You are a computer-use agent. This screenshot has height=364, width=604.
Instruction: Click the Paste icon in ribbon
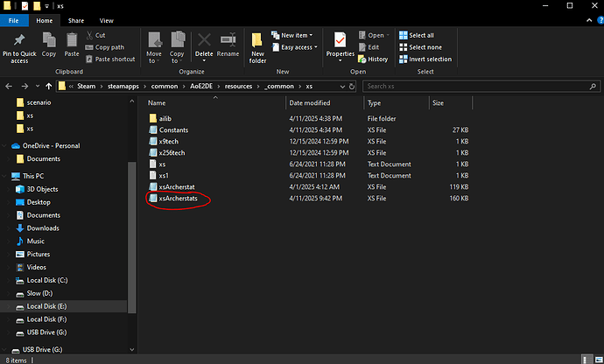pos(72,40)
